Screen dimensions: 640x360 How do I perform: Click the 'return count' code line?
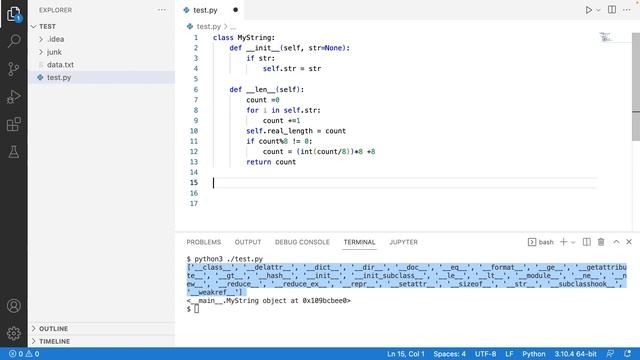point(271,162)
